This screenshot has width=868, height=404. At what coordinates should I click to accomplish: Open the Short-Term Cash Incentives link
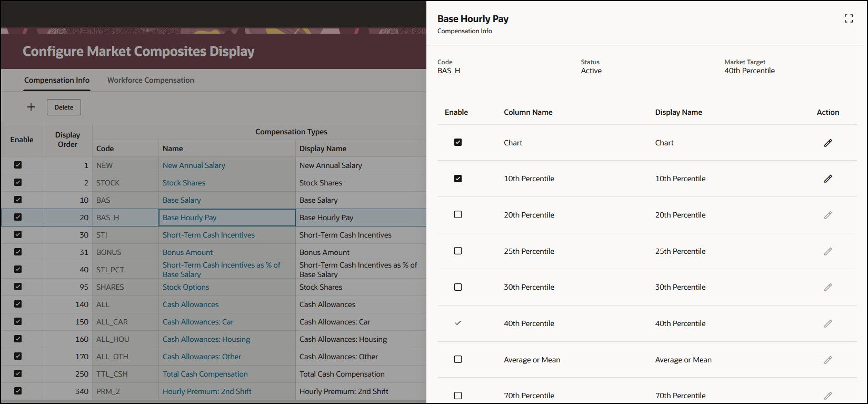point(208,235)
